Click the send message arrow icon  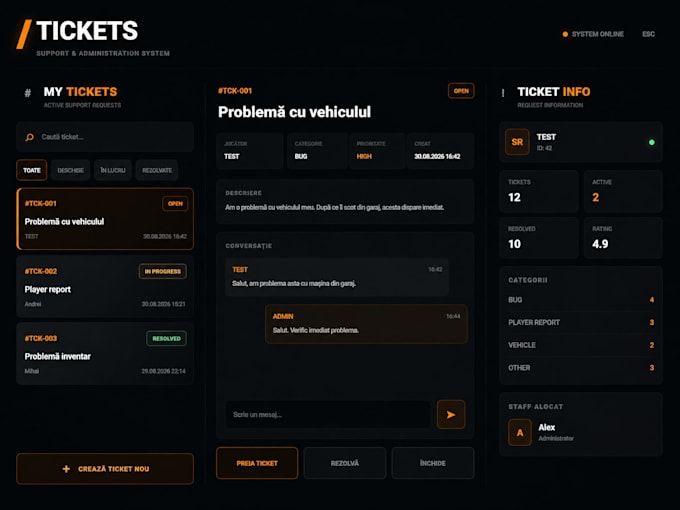point(451,415)
